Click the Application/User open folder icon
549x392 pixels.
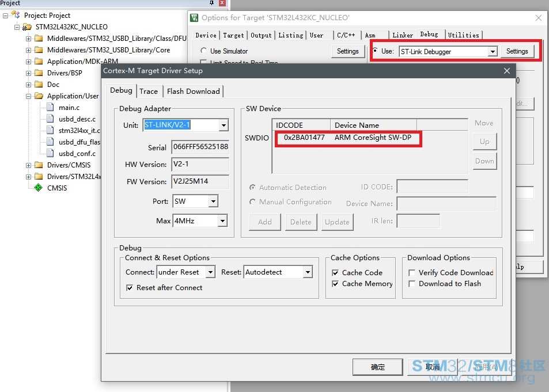click(x=39, y=96)
